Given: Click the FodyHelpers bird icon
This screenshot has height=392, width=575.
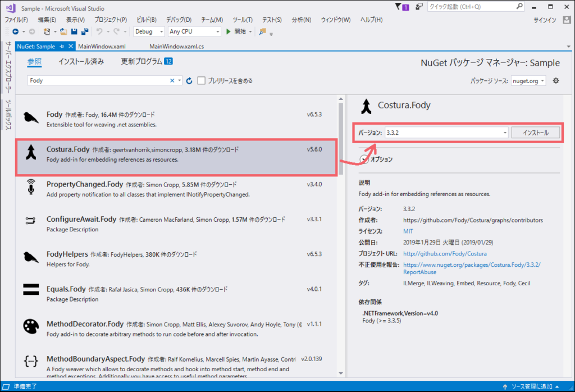Looking at the screenshot, I should (x=31, y=257).
